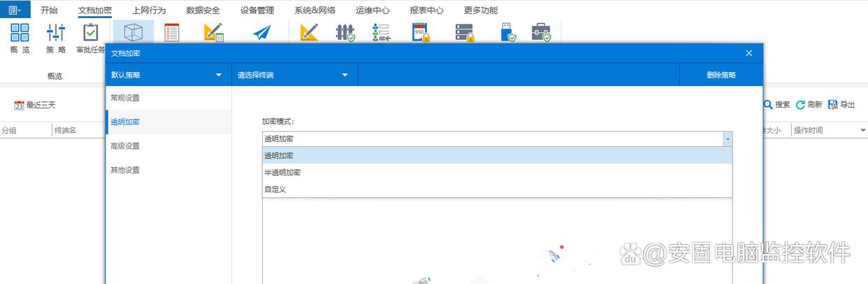The width and height of the screenshot is (868, 284).
Task: Click the briefcase with shield icon
Action: pos(541,33)
